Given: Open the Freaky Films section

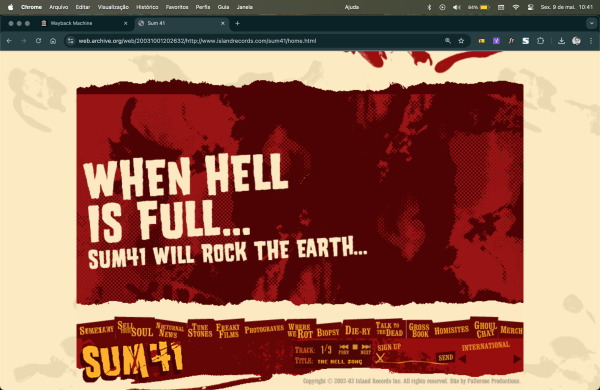Looking at the screenshot, I should (x=228, y=330).
